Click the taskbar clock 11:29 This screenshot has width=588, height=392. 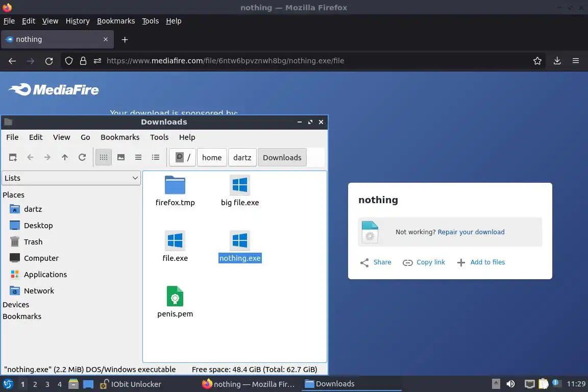click(576, 384)
